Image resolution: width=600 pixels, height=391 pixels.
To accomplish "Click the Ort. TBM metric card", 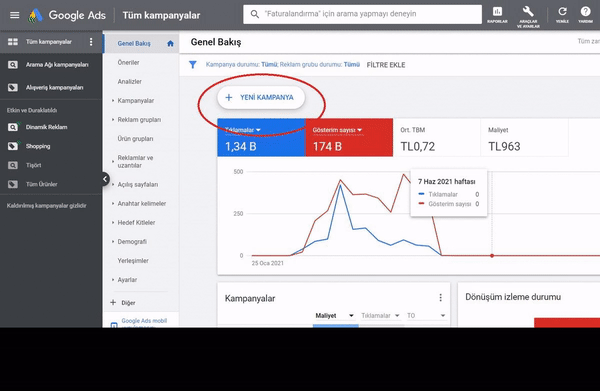I will [437, 138].
